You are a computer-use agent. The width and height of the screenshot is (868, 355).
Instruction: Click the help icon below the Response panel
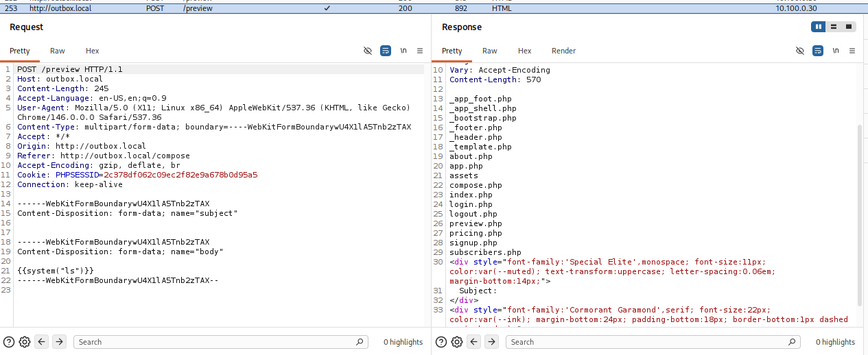coord(441,342)
